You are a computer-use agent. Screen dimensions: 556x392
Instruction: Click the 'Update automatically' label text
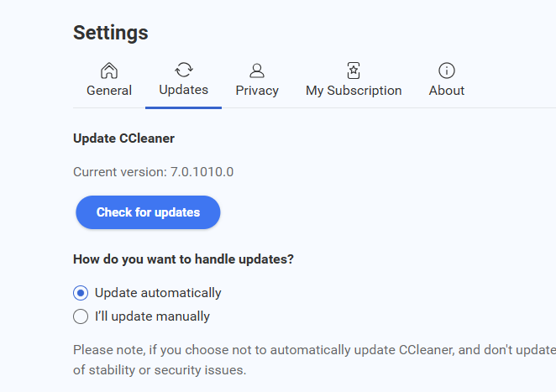pyautogui.click(x=158, y=293)
